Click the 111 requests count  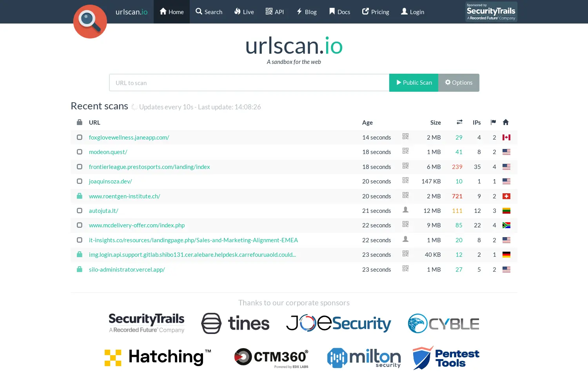(457, 211)
